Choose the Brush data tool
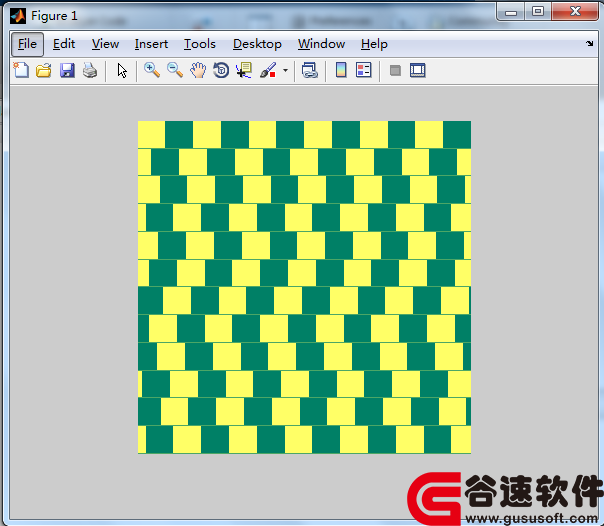The width and height of the screenshot is (604, 526). (x=268, y=70)
